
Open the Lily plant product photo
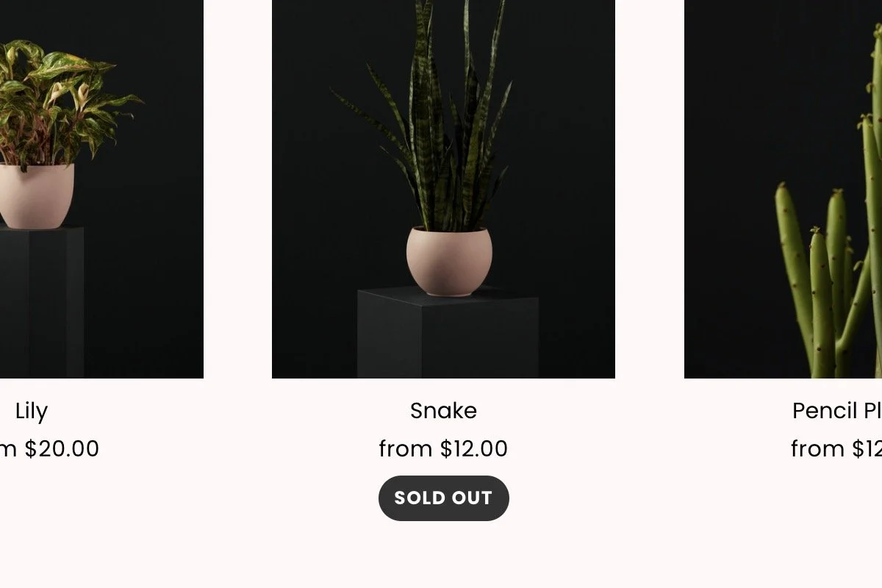[101, 189]
